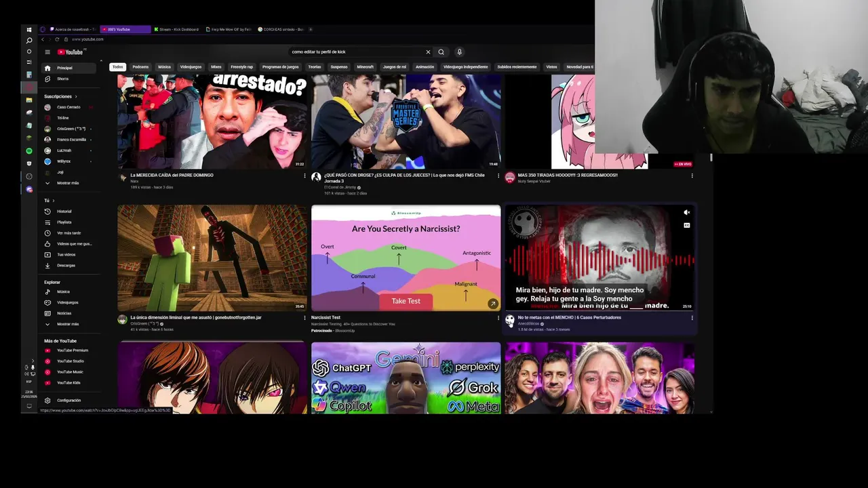Click the Take Test button in ad

click(x=406, y=301)
